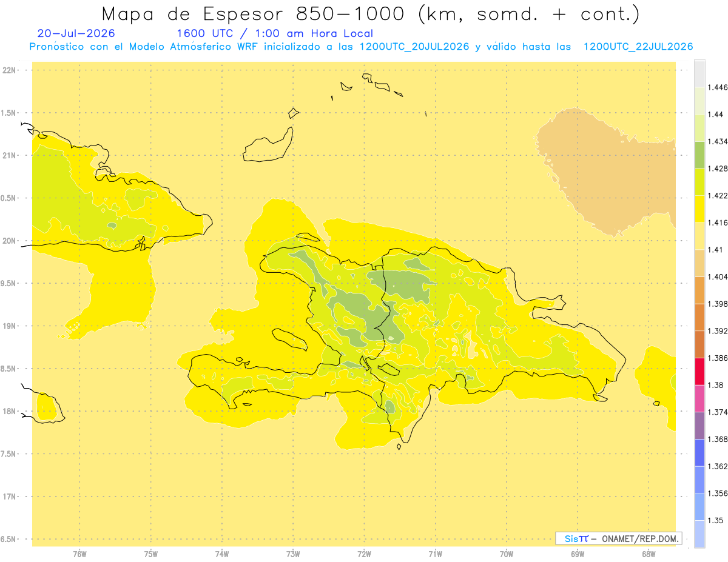Image resolution: width=728 pixels, height=562 pixels.
Task: Pick the legend swatch between 1.428 and 1.434
Action: (699, 155)
